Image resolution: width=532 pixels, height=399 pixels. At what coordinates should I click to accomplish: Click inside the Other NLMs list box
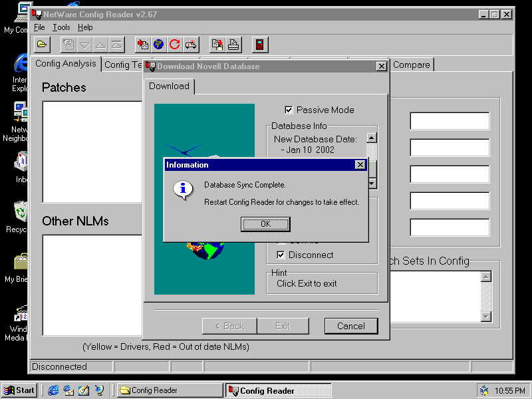92,285
